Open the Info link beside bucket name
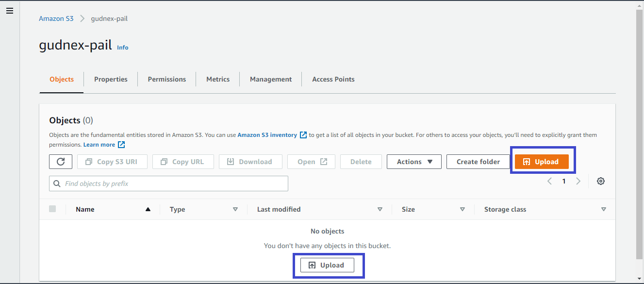Viewport: 644px width, 284px height. pyautogui.click(x=123, y=48)
